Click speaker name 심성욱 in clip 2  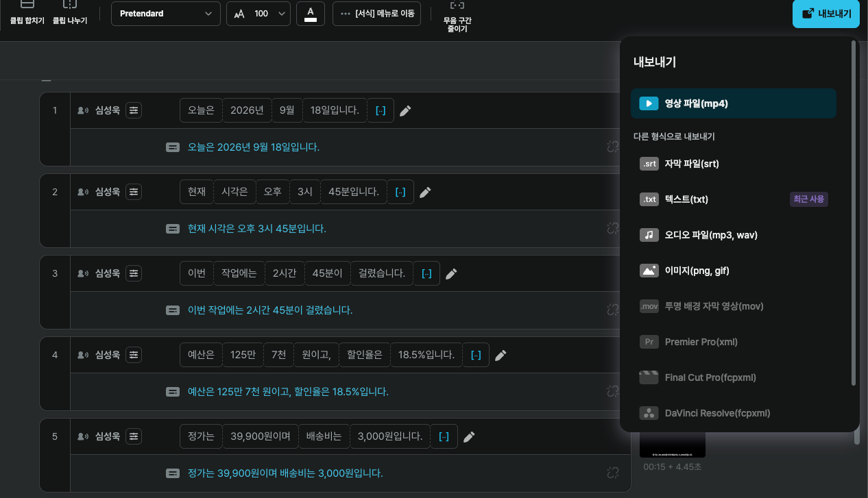[108, 192]
